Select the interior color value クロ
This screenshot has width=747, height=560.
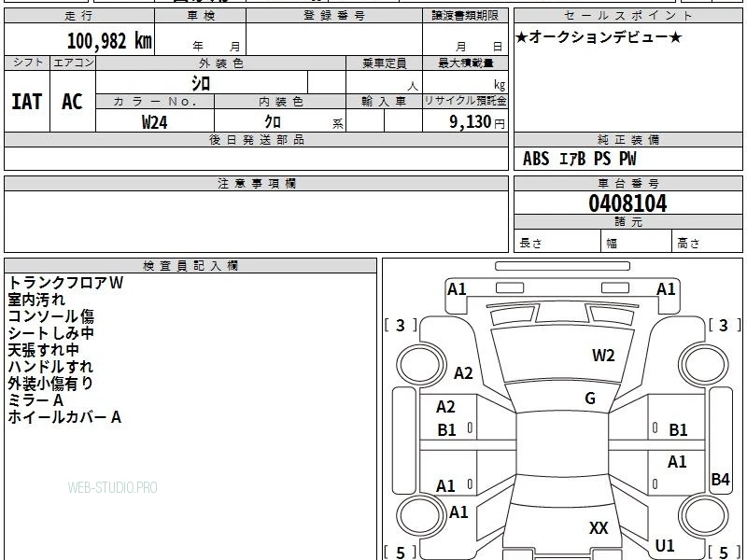273,122
